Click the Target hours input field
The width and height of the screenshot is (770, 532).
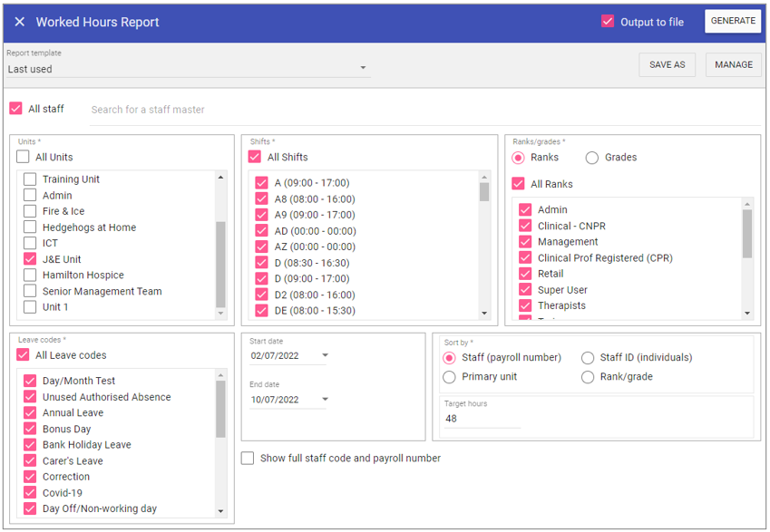pos(481,419)
